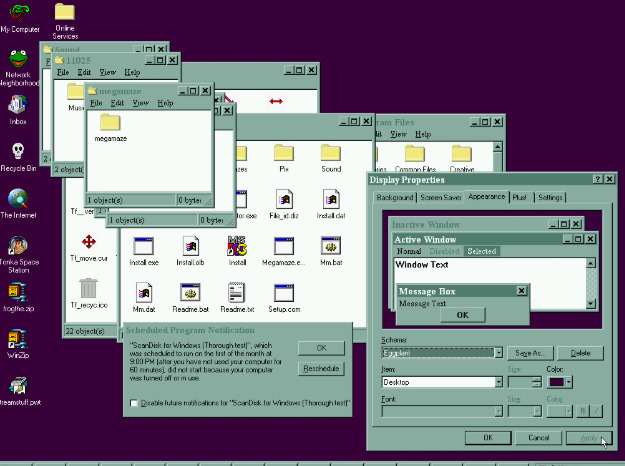The height and width of the screenshot is (466, 625).
Task: Click the Active Window preview title bar
Action: tap(495, 239)
